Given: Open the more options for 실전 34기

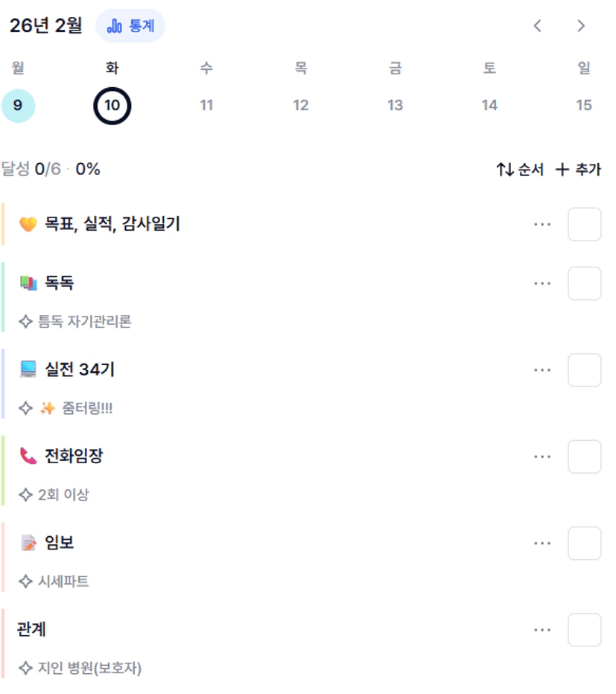Looking at the screenshot, I should (542, 370).
